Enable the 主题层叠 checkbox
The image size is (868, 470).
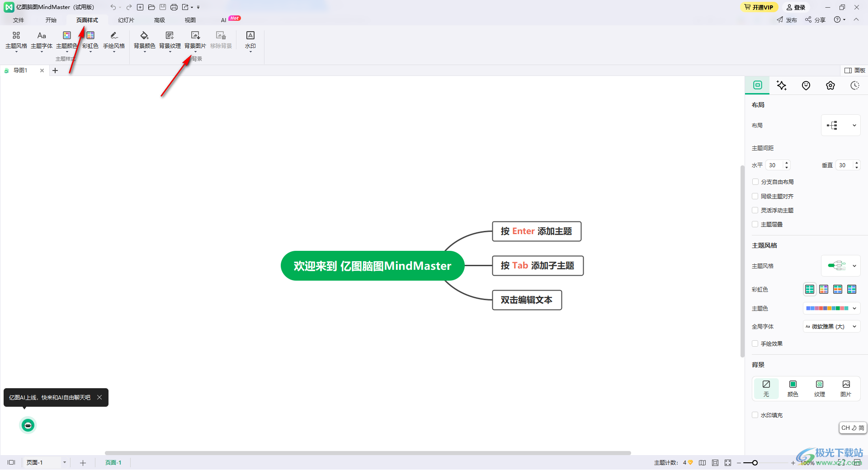pyautogui.click(x=755, y=224)
